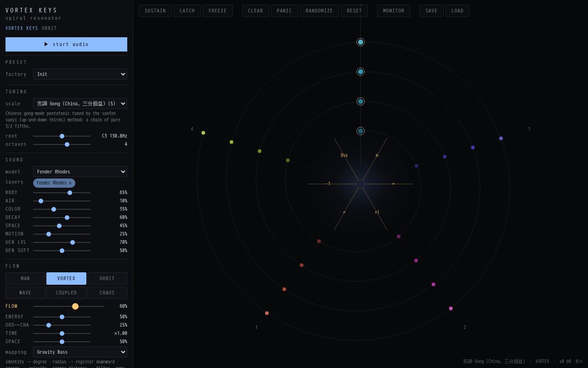Click the 8va symbol in the center wheel
The image size is (588, 368).
tap(344, 155)
